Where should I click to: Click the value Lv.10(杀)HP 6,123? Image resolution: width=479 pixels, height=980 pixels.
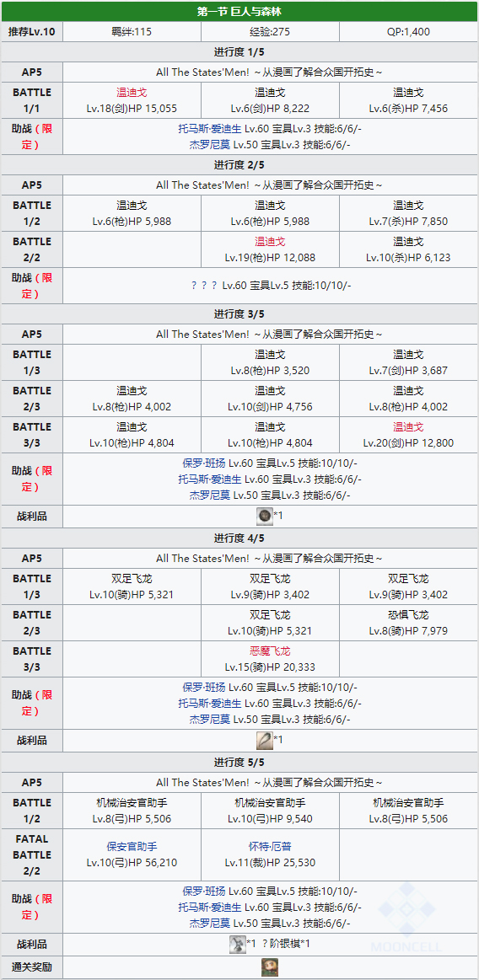coord(408,258)
